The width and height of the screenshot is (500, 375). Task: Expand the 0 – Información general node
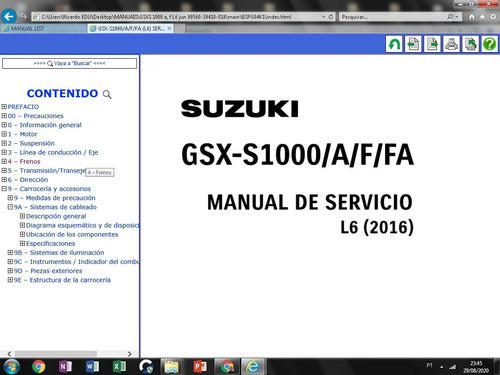point(4,125)
